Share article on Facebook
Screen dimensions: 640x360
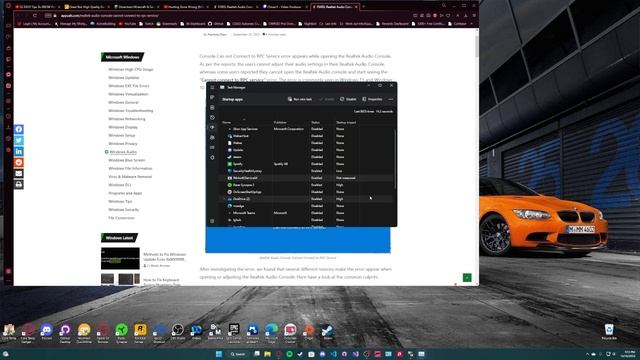tap(19, 129)
